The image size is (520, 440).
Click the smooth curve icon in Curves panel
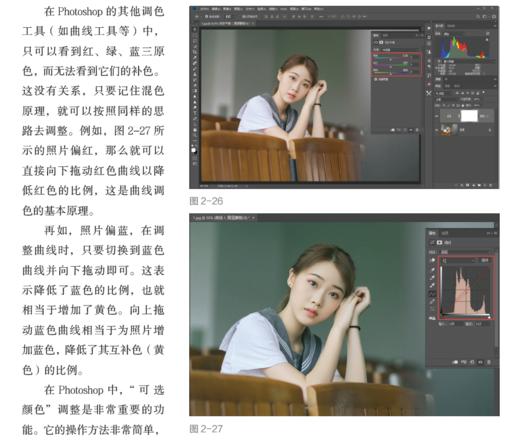click(x=433, y=308)
